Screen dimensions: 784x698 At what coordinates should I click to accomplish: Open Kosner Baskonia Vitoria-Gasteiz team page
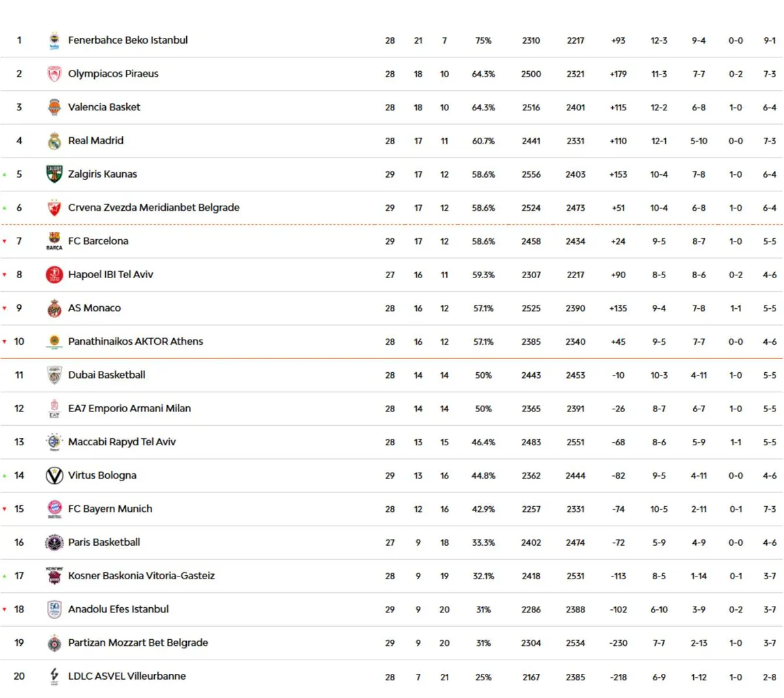coord(141,576)
